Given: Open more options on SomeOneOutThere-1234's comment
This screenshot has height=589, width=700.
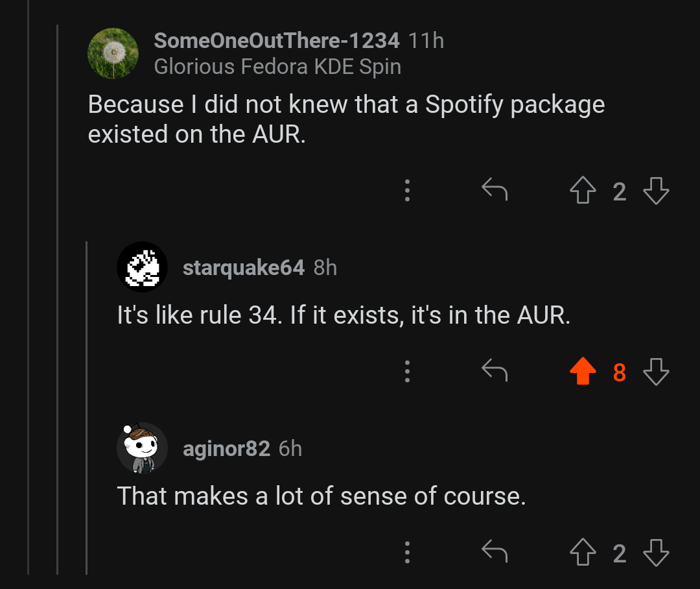Looking at the screenshot, I should pos(407,191).
